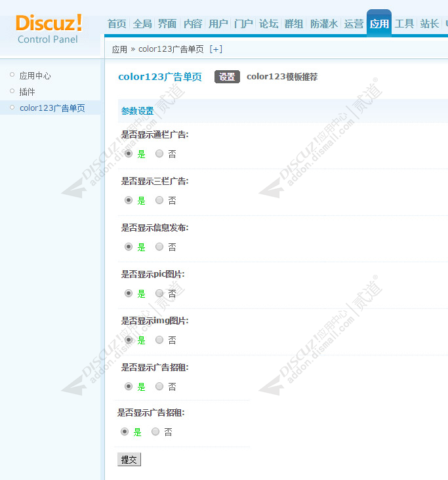Select 是 for 是否显示pic图片
This screenshot has height=480, width=448.
(129, 293)
